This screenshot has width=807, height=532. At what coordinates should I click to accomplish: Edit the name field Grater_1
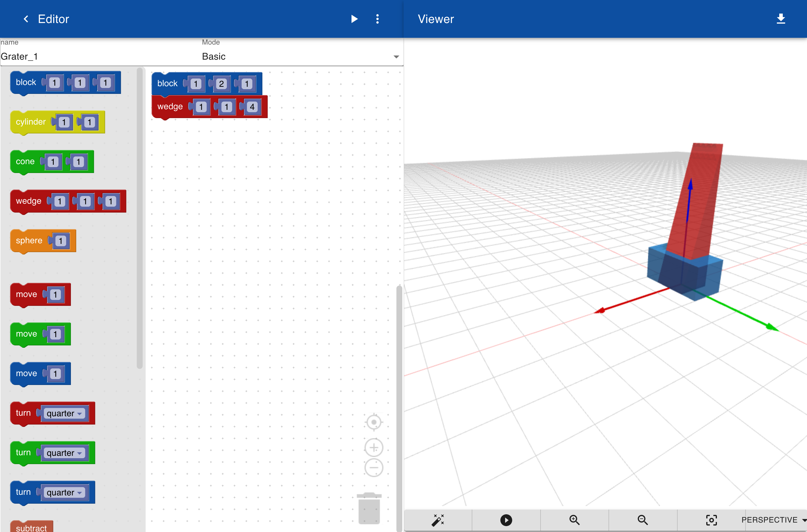pyautogui.click(x=100, y=56)
